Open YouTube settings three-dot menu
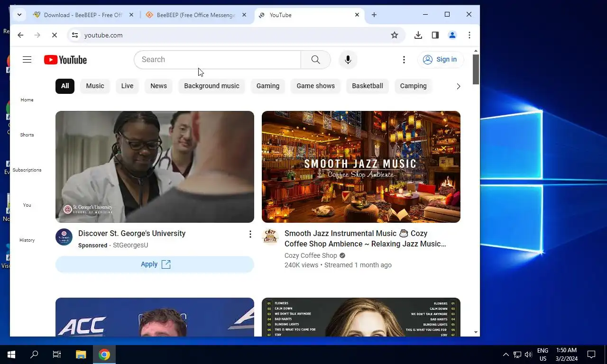 coord(404,60)
